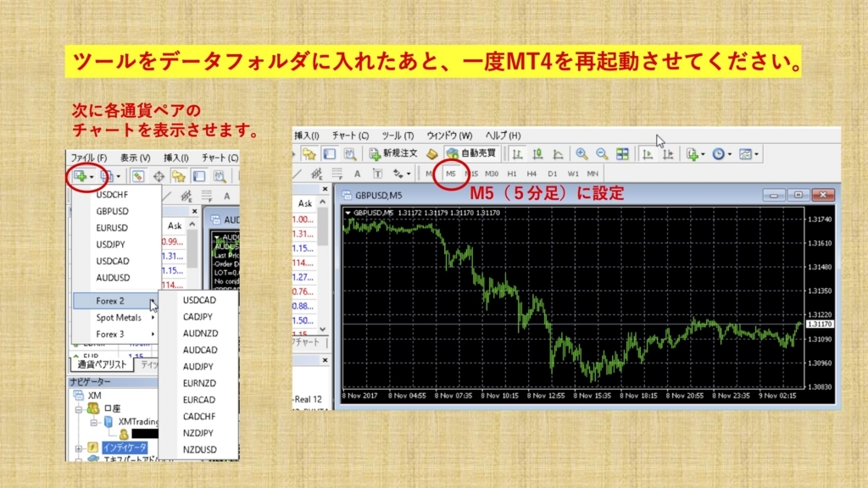Select W1 timeframe button
Viewport: 868px width, 488px height.
[572, 174]
